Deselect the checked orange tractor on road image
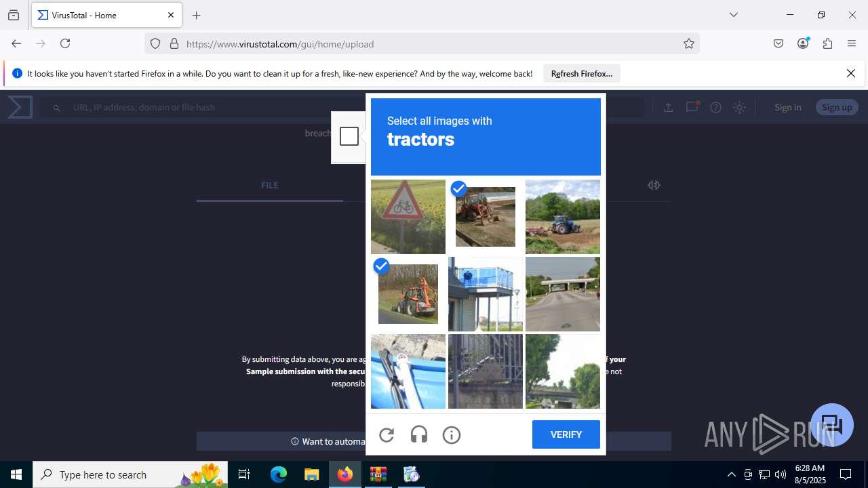 point(408,294)
